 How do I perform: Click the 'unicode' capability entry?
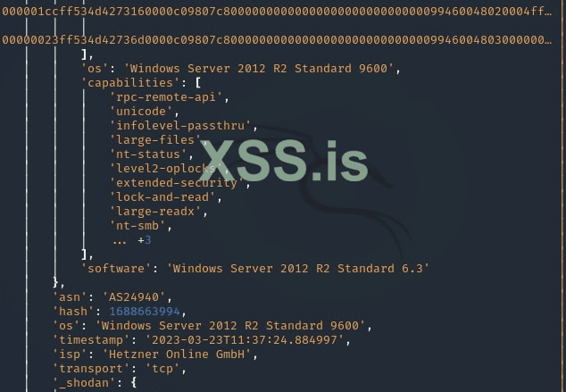[x=141, y=112]
